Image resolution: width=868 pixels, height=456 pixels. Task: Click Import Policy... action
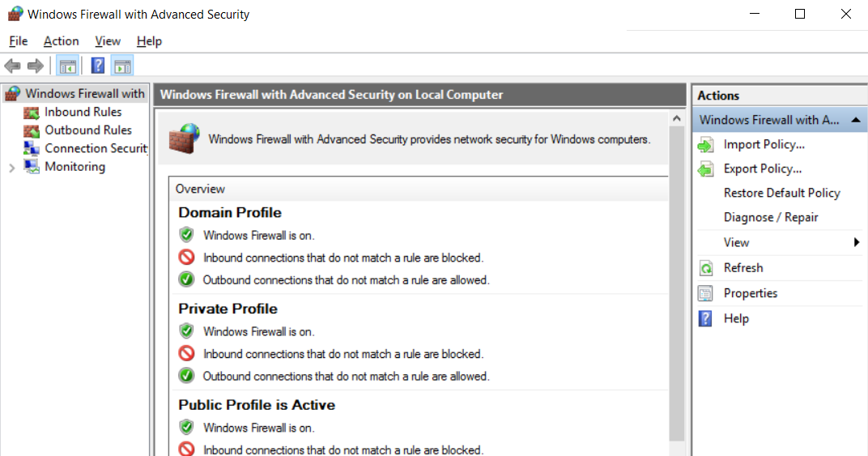coord(764,145)
